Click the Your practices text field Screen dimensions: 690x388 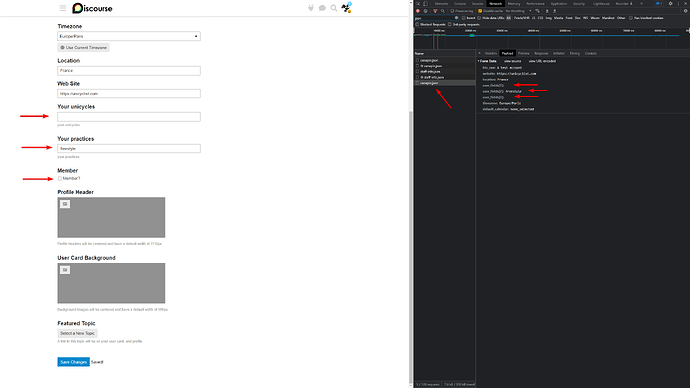point(129,149)
